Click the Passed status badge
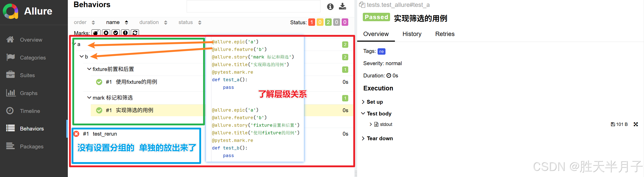644x177 pixels. click(x=376, y=17)
